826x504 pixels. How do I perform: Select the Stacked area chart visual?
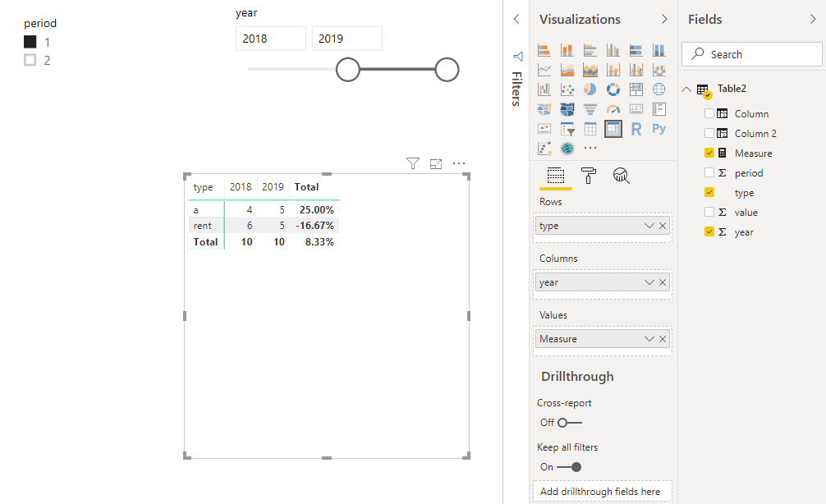pos(590,70)
